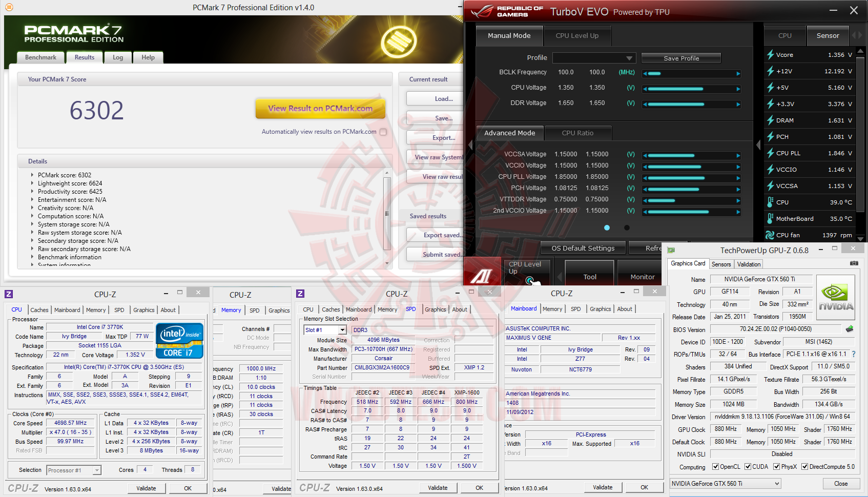The width and height of the screenshot is (868, 497).
Task: Click the GPU-Z BIOS save chip icon
Action: click(x=850, y=329)
